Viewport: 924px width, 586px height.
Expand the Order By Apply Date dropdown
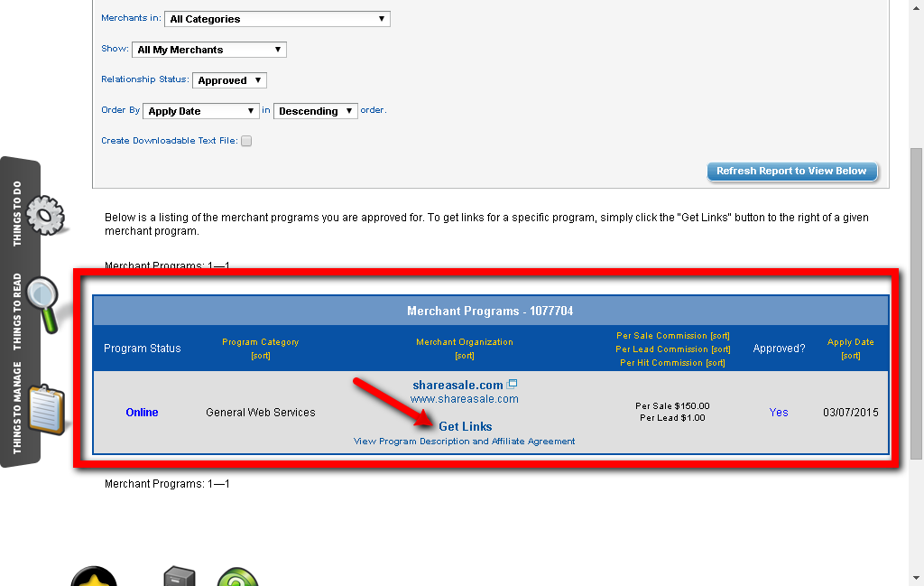click(201, 111)
